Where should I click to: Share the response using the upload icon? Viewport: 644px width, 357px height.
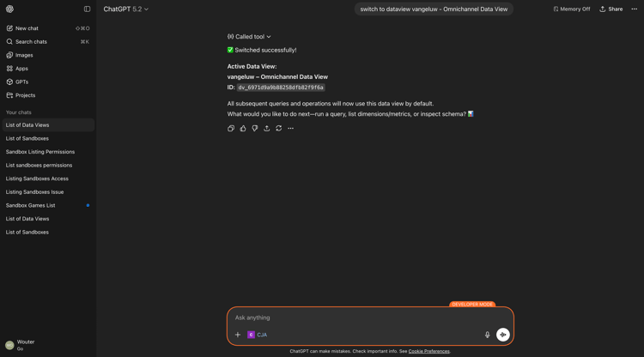[x=266, y=129]
